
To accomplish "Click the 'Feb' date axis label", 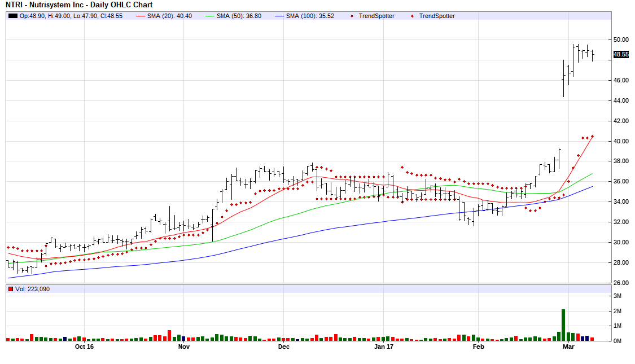I will (x=478, y=347).
